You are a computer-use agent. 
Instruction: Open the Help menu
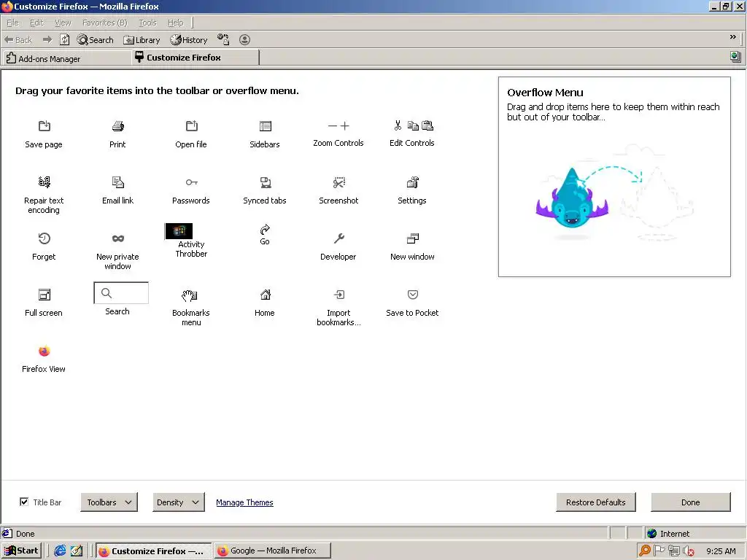tap(175, 23)
